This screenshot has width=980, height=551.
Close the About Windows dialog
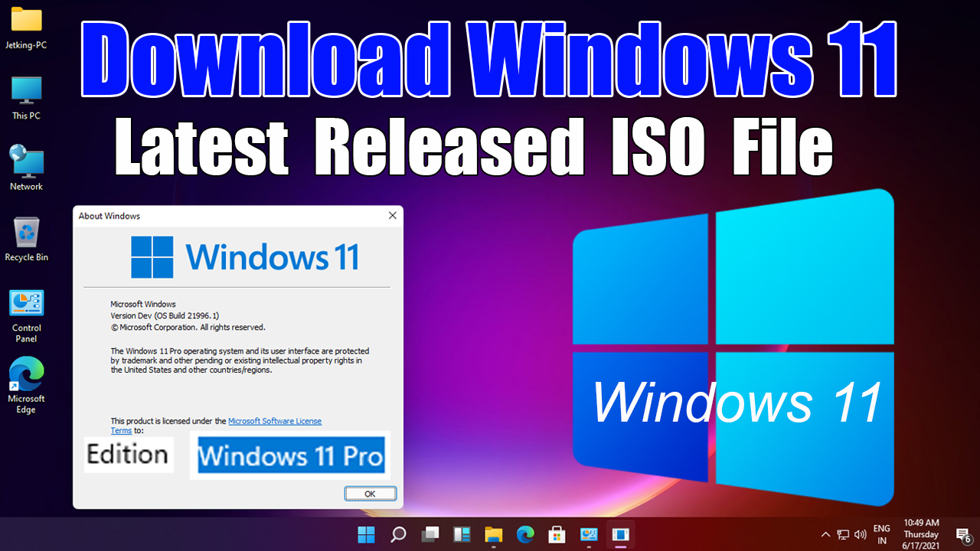(393, 216)
